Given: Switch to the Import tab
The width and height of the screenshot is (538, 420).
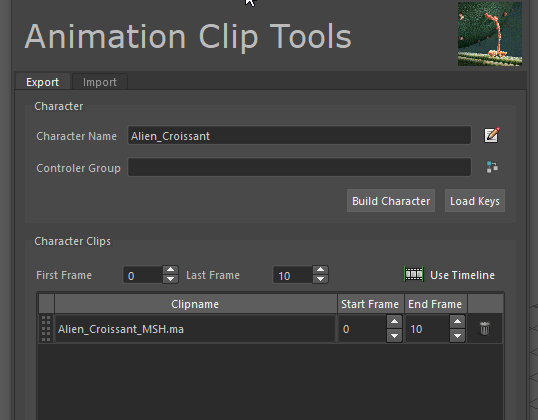Looking at the screenshot, I should tap(100, 82).
